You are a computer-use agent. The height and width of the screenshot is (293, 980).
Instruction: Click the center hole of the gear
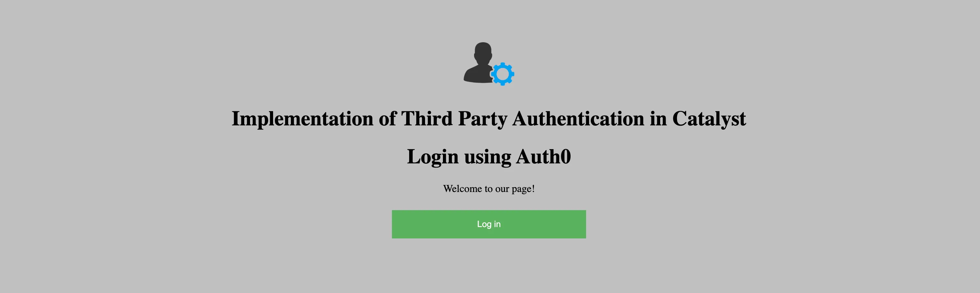tap(503, 74)
